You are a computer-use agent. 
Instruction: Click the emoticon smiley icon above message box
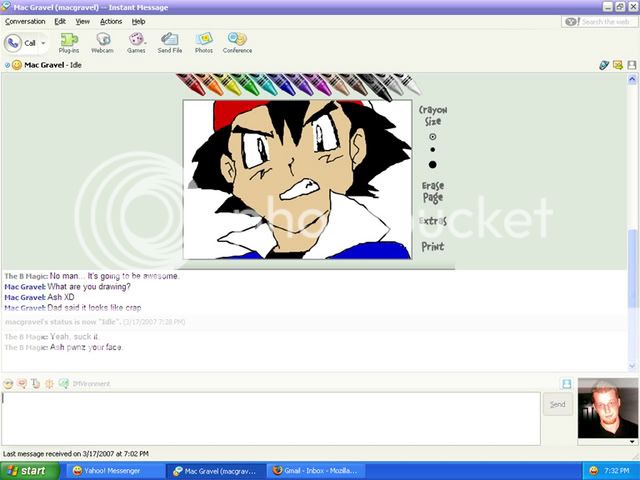click(8, 383)
